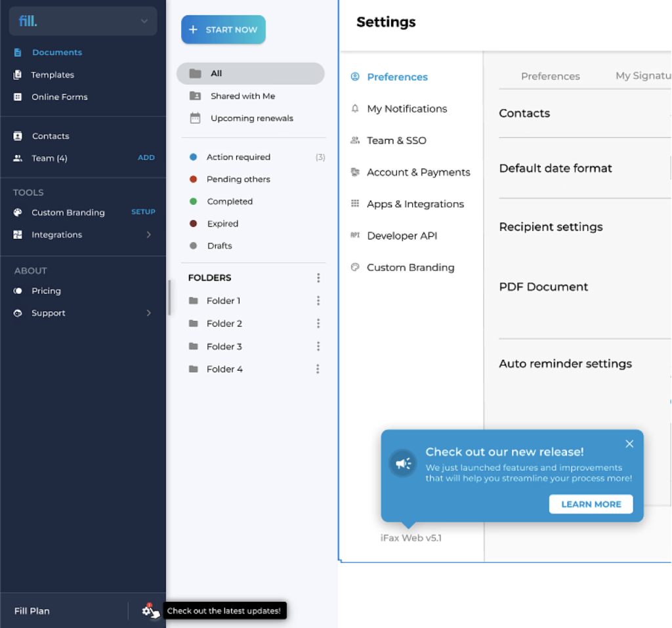The height and width of the screenshot is (628, 672).
Task: Close the new release popup
Action: click(629, 444)
